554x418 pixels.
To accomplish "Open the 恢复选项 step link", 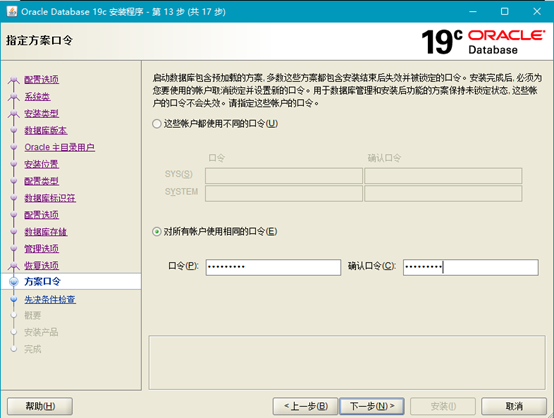I will point(41,266).
